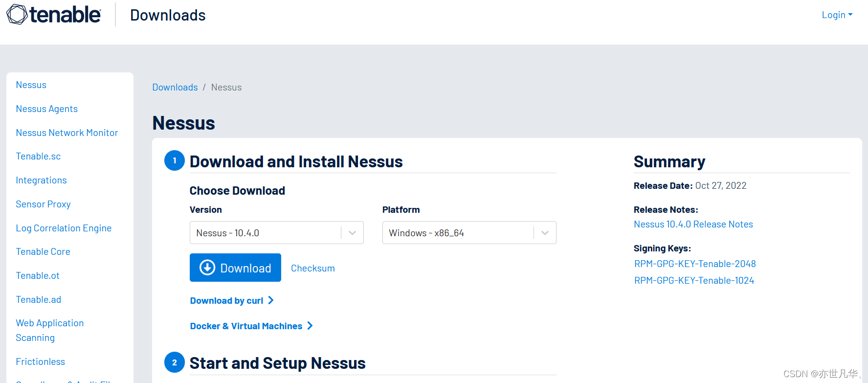Image resolution: width=868 pixels, height=383 pixels.
Task: Click the blue Download button
Action: pos(235,268)
